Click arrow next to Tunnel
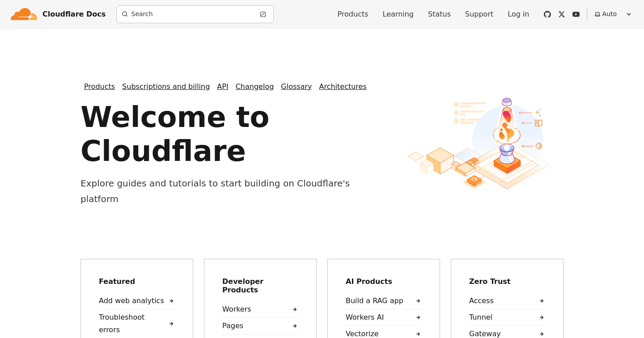 tap(542, 317)
